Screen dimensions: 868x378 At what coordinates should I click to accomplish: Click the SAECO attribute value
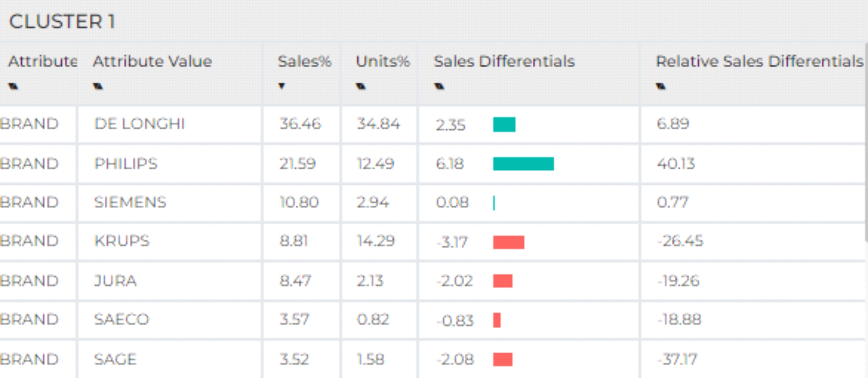(x=122, y=320)
